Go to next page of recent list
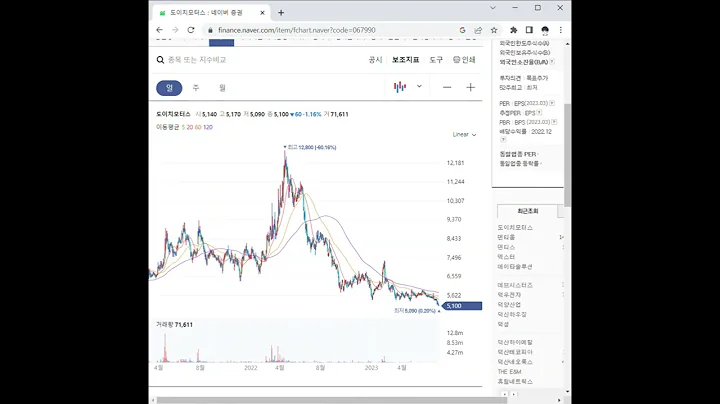 (514, 394)
